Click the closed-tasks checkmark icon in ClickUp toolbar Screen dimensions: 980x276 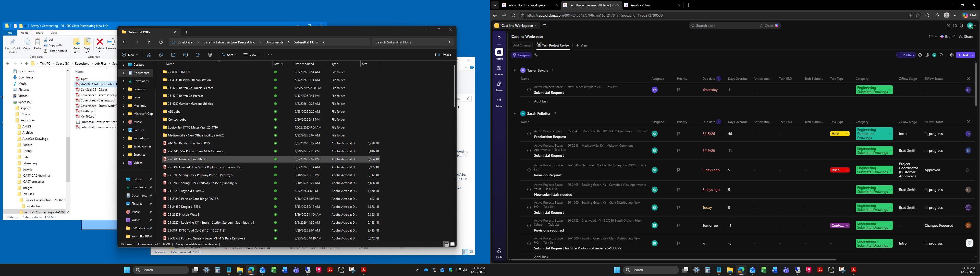click(920, 55)
